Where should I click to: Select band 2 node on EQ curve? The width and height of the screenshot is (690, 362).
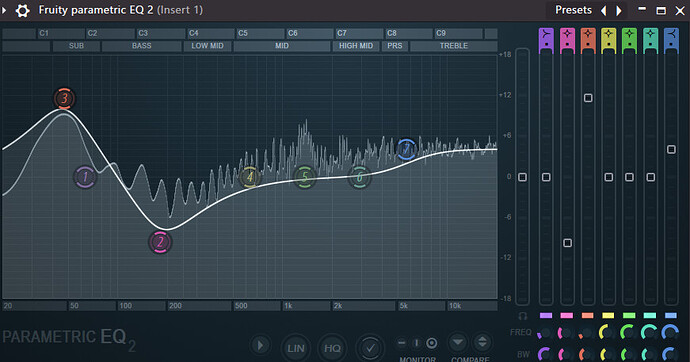pyautogui.click(x=160, y=242)
